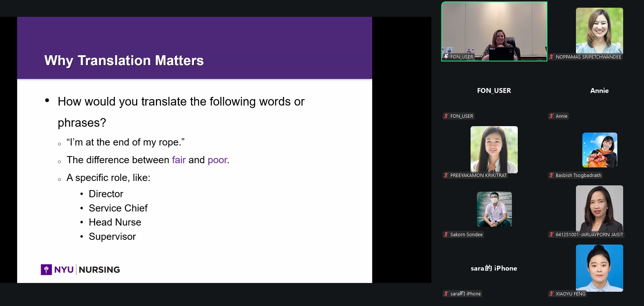Click Basbish Tsogbadrakh's muted microphone icon
The image size is (644, 306).
[551, 175]
